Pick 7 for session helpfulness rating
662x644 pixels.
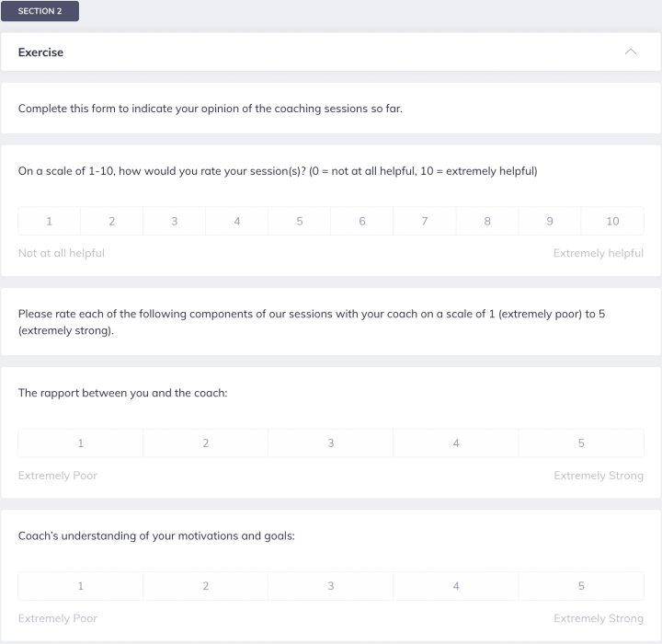click(425, 221)
